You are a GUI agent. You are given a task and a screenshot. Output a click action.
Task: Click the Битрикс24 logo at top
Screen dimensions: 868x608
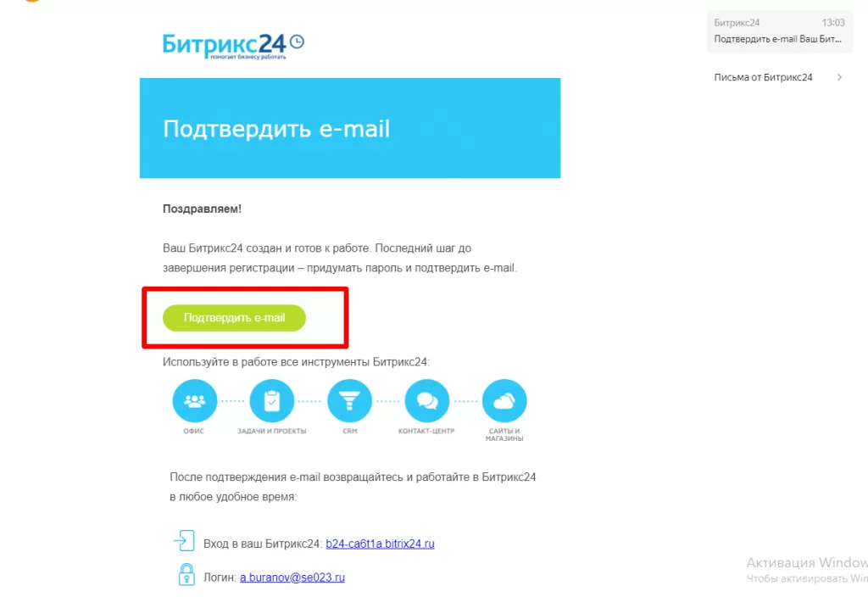point(233,46)
